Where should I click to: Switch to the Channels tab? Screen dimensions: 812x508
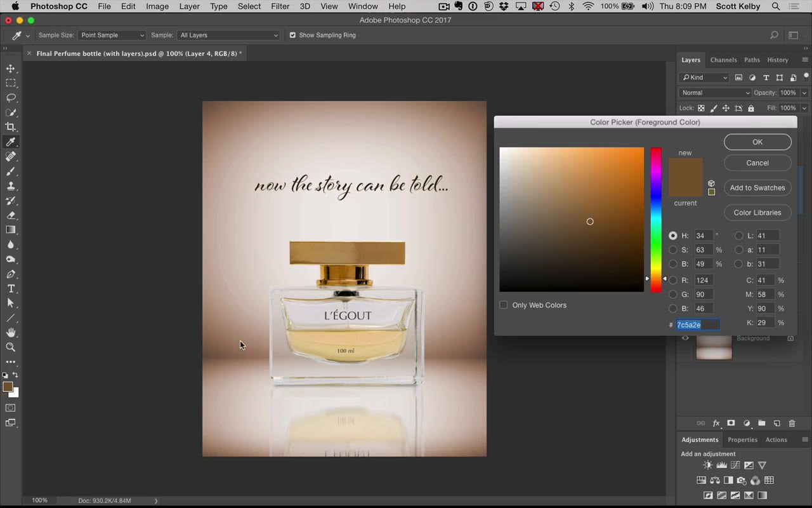coord(723,60)
